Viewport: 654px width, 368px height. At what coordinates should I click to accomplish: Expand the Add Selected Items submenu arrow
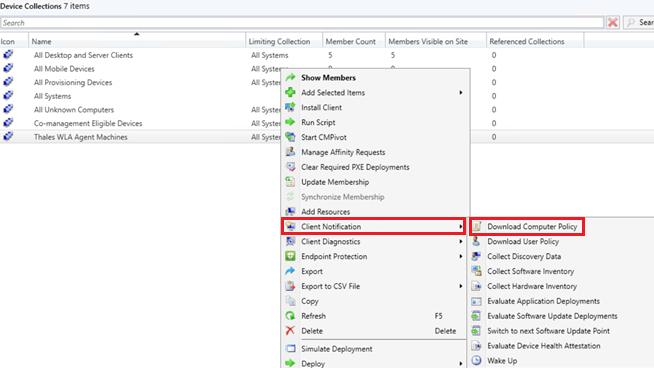click(x=461, y=93)
